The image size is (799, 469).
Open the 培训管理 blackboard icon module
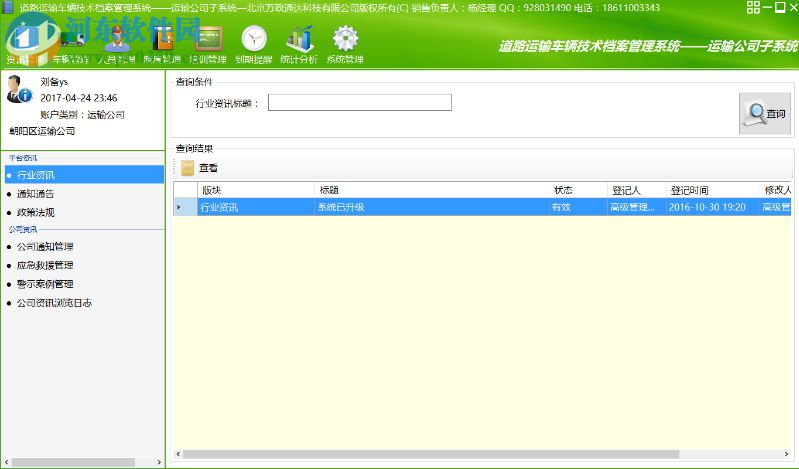pyautogui.click(x=208, y=45)
